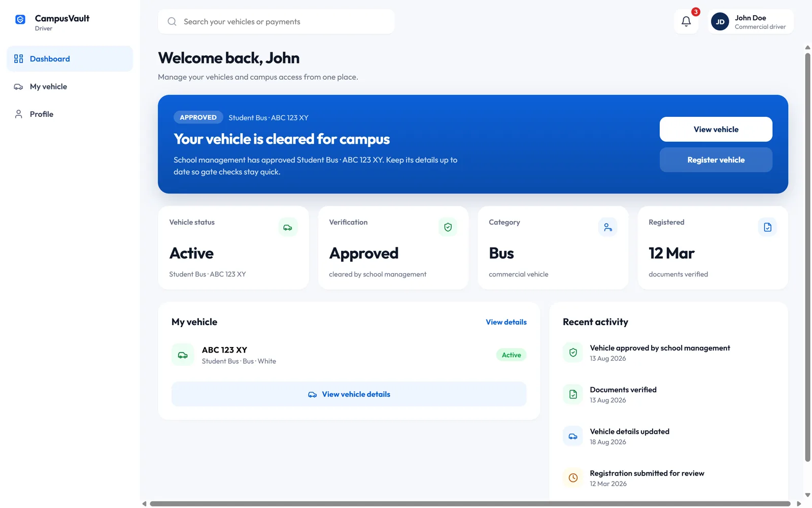The width and height of the screenshot is (812, 508).
Task: Click the 'Vehicle approved by school management' entry
Action: (660, 348)
